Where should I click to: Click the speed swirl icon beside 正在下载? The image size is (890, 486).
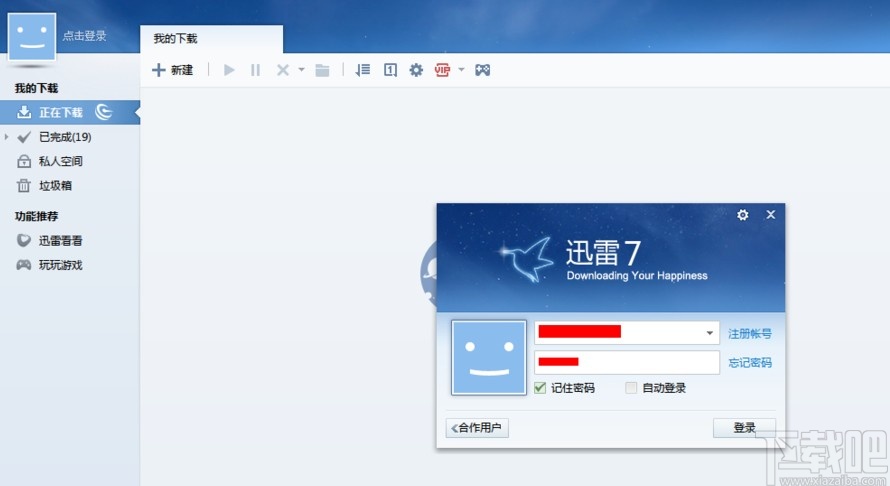click(104, 112)
